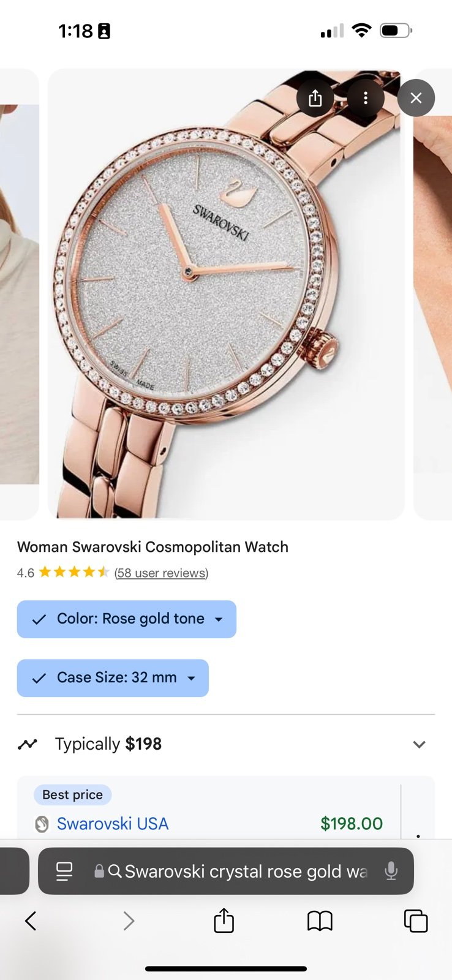The image size is (452, 980).
Task: View the rose gold watch main photo
Action: (x=226, y=294)
